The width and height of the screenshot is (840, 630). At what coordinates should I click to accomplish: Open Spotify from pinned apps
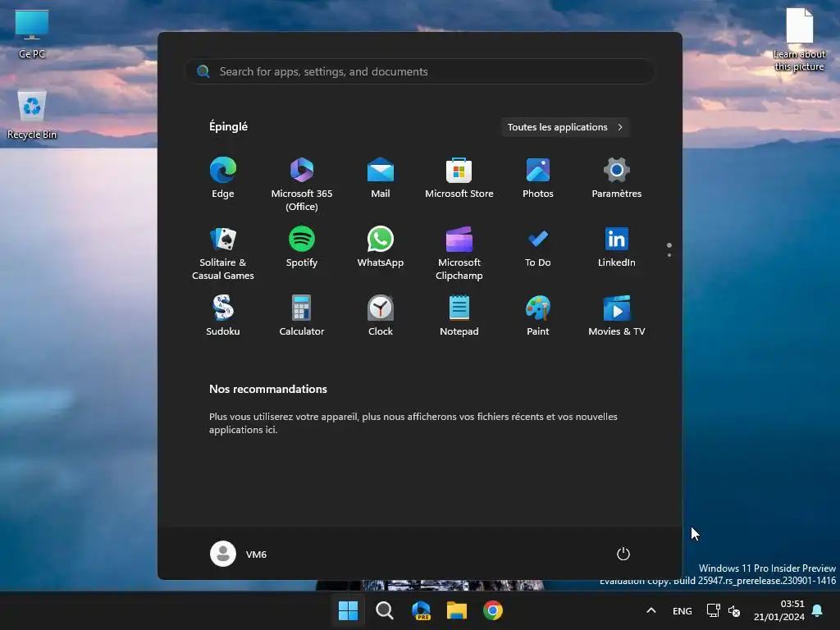pyautogui.click(x=302, y=247)
